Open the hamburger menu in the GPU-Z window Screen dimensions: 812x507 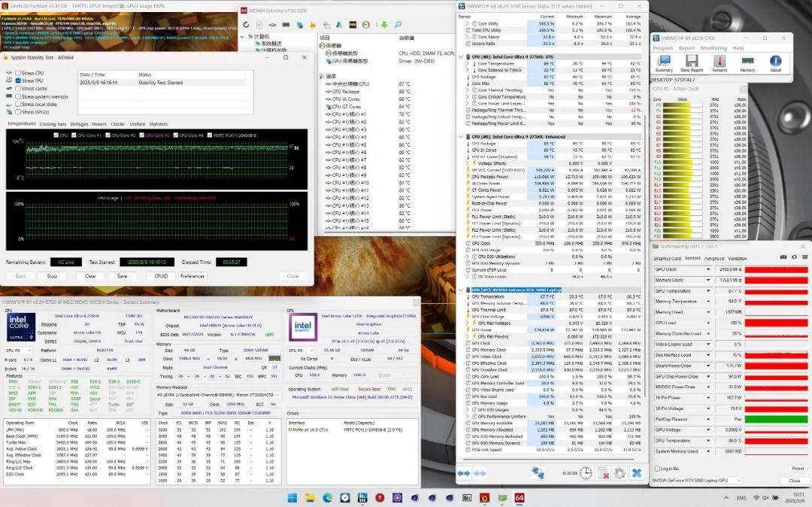click(x=804, y=257)
